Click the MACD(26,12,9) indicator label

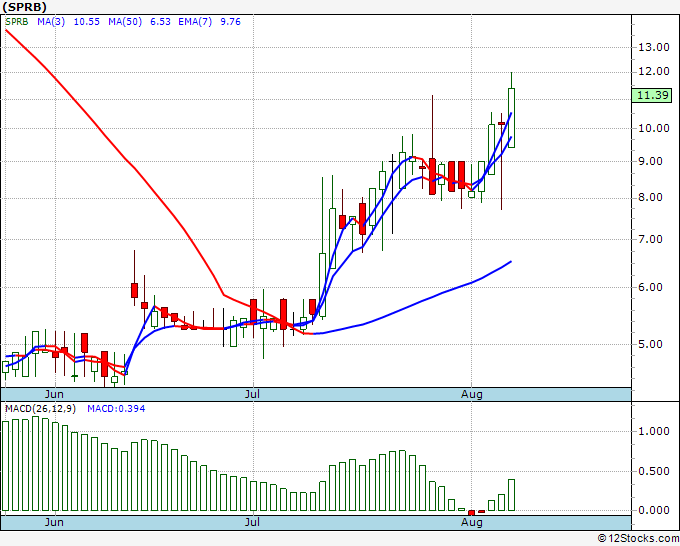click(40, 409)
